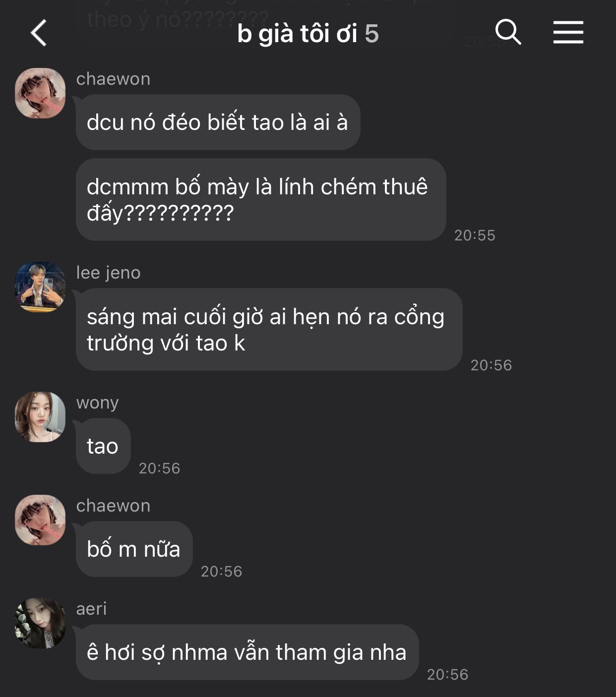616x697 pixels.
Task: Open the chat title 'b già tôi ơi'
Action: coord(297,34)
